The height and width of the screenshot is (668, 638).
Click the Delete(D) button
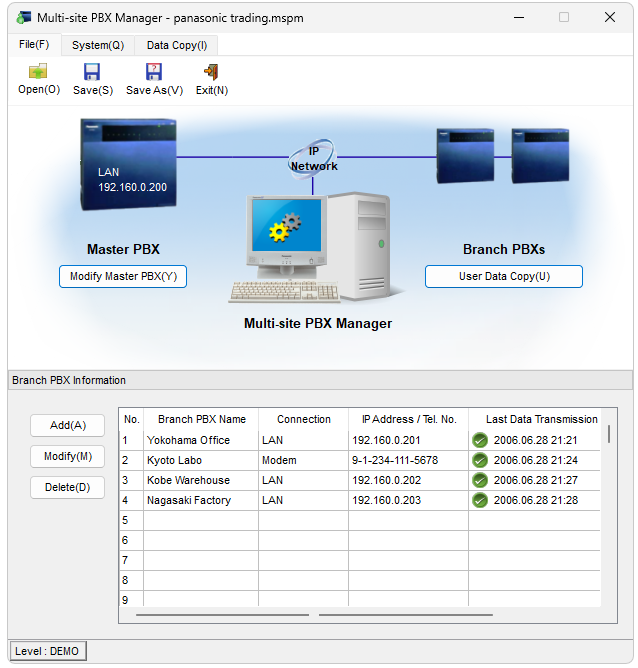click(x=67, y=487)
